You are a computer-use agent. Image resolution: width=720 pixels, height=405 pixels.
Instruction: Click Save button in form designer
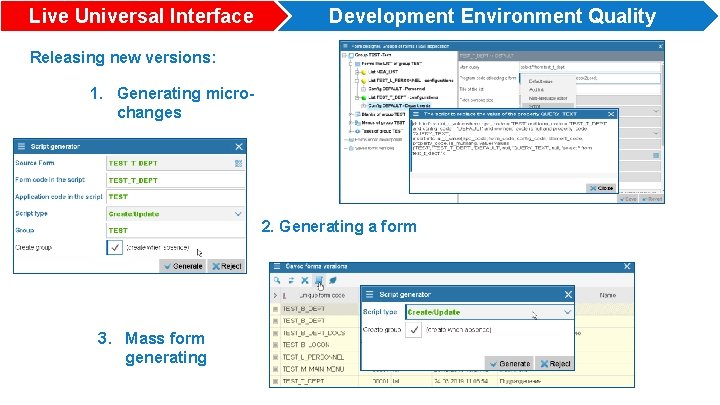(628, 199)
